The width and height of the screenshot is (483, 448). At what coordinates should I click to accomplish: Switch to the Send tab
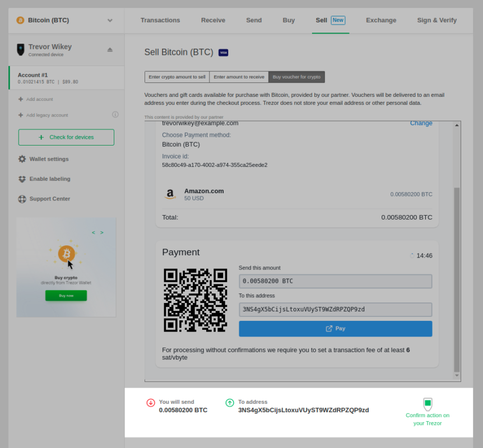click(254, 20)
